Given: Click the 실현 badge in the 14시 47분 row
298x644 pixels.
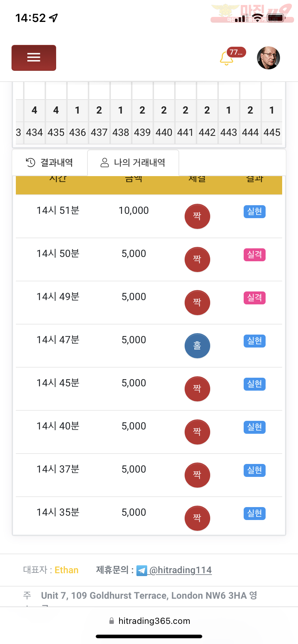Looking at the screenshot, I should 254,341.
